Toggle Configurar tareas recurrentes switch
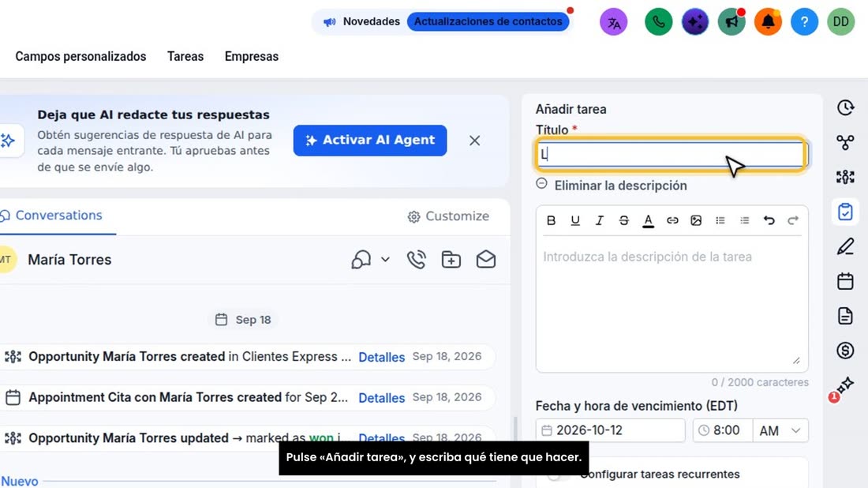This screenshot has height=488, width=868. pyautogui.click(x=558, y=475)
